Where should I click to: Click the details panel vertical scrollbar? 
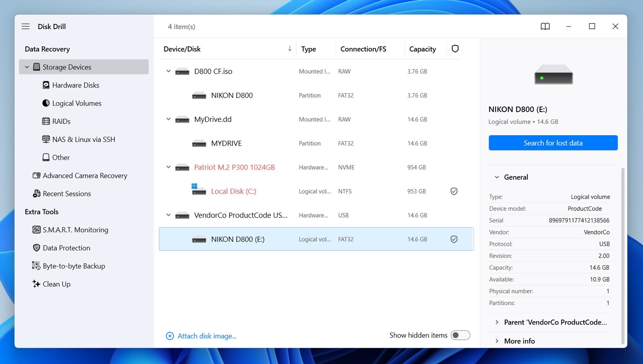click(623, 256)
